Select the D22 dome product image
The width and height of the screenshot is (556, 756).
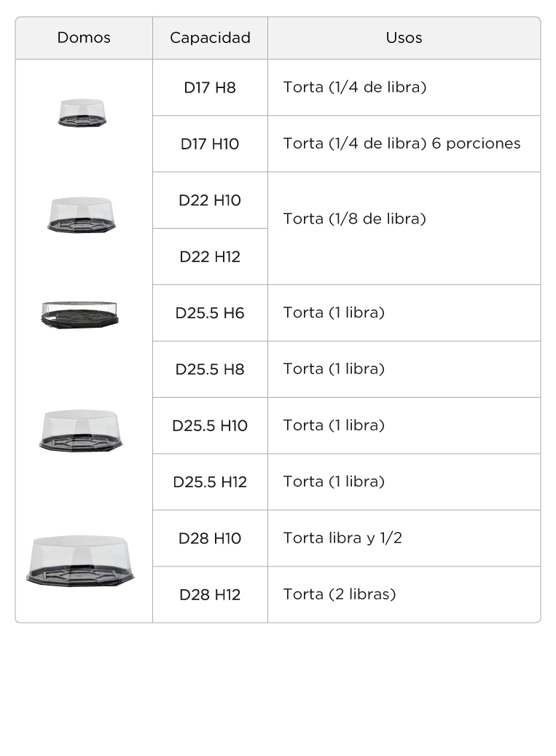(x=82, y=215)
